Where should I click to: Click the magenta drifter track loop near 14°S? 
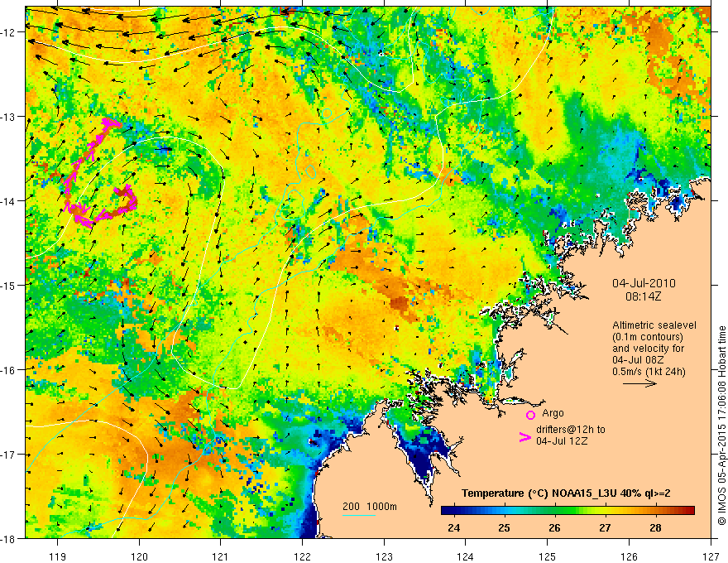pyautogui.click(x=103, y=206)
